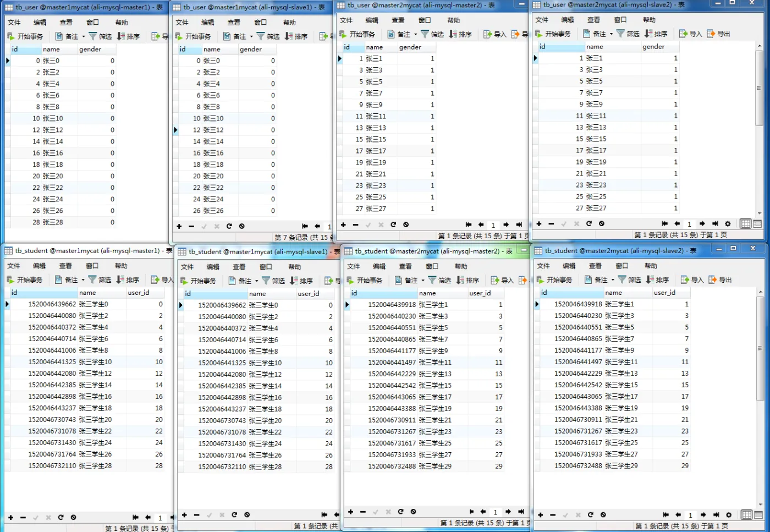
Task: Expand 备注 dropdown arrow in tb_user master2 window
Action: coord(415,34)
